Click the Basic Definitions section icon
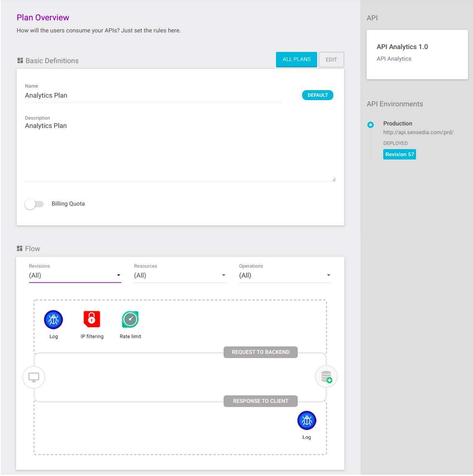Image resolution: width=473 pixels, height=476 pixels. [x=20, y=61]
